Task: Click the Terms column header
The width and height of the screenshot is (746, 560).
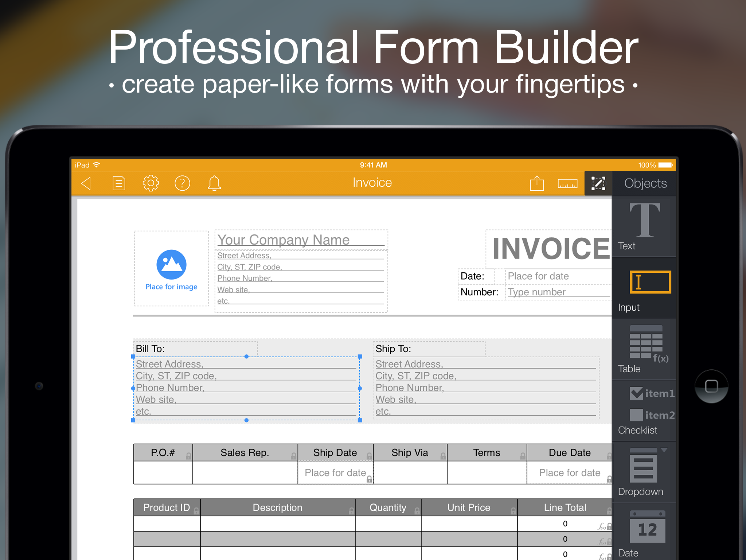Action: pos(487,452)
